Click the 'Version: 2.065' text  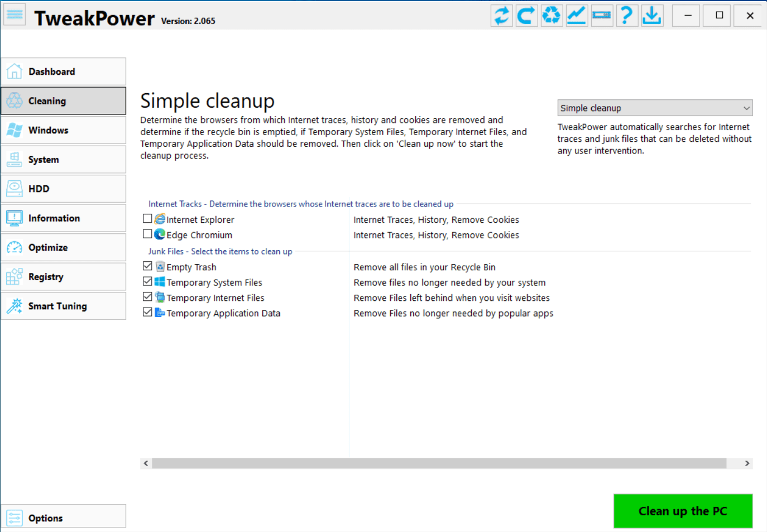188,21
